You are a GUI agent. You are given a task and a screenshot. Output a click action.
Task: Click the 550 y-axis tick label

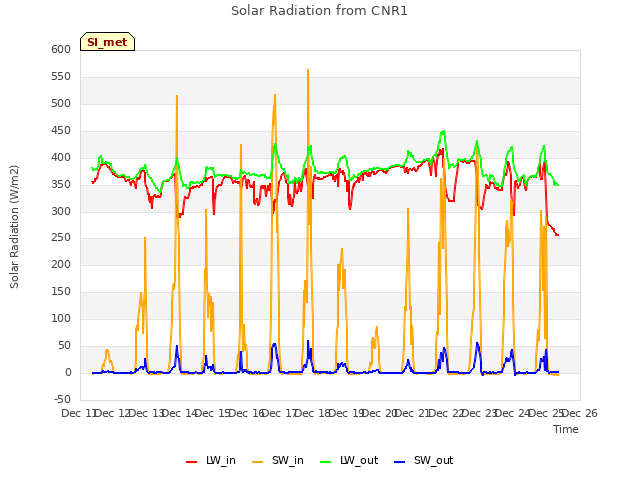[x=61, y=76]
